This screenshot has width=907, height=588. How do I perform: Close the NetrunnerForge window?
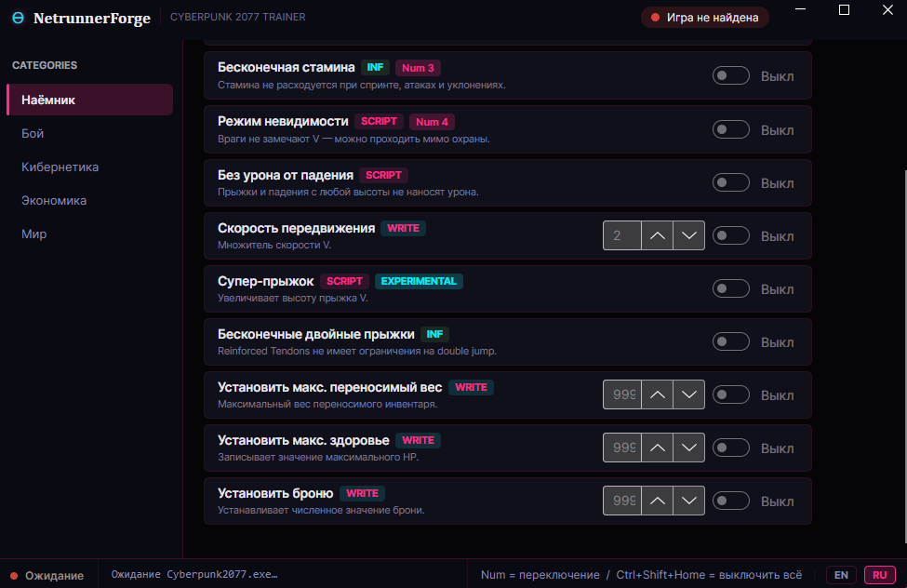coord(887,9)
